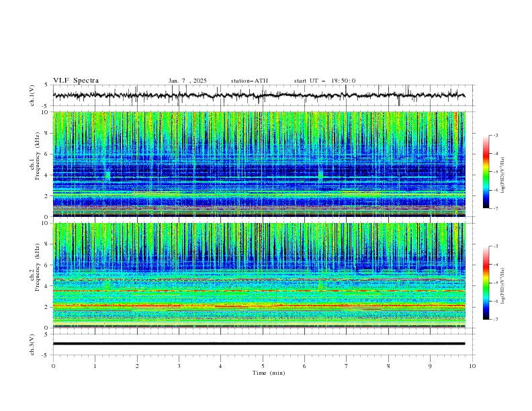Click the "-7" label on ch.1 color bar
Image resolution: width=532 pixels, height=411 pixels.
495,208
